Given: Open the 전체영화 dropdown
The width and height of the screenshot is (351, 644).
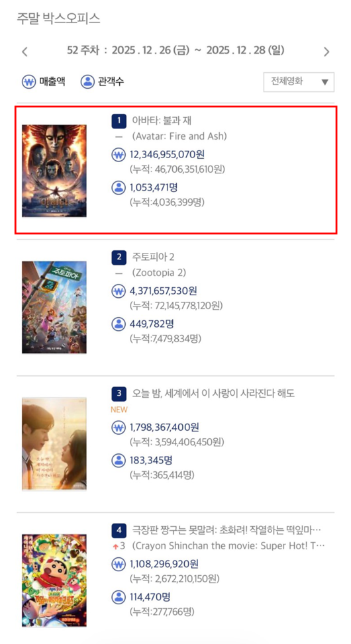Looking at the screenshot, I should point(299,82).
